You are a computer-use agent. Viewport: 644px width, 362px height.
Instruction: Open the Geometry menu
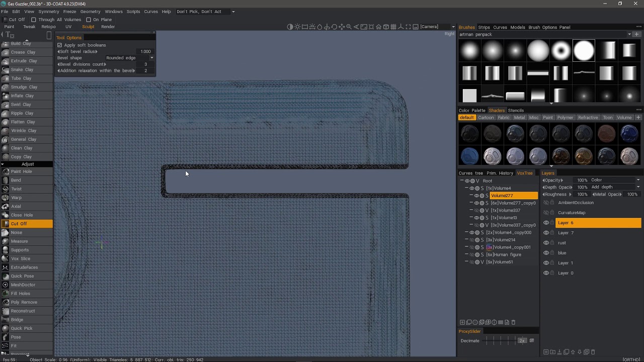point(90,12)
